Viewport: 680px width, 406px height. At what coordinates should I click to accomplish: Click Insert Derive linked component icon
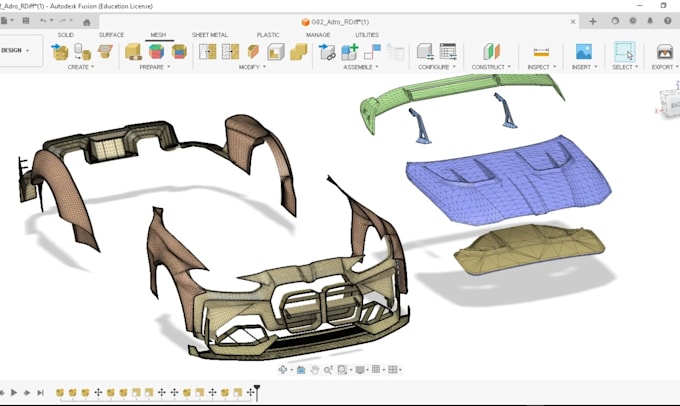(327, 51)
